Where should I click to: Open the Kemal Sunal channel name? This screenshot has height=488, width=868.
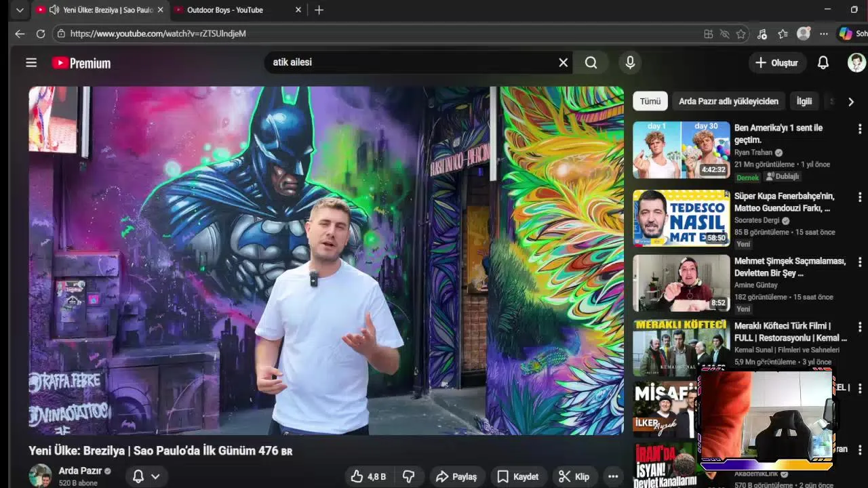click(787, 350)
